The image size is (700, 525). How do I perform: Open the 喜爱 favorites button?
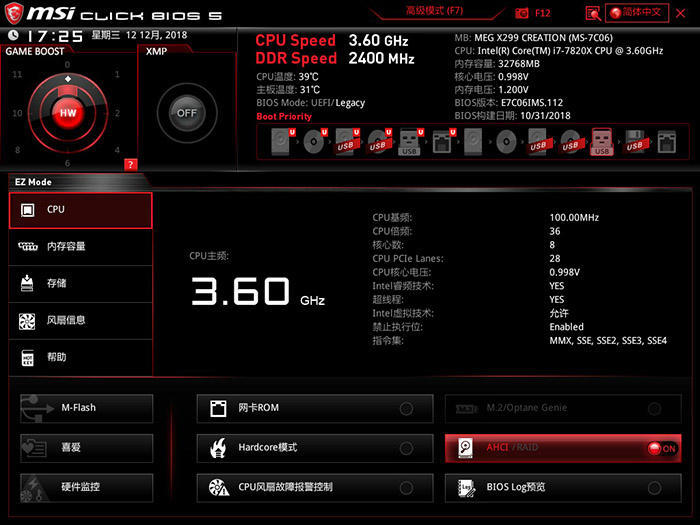click(87, 448)
